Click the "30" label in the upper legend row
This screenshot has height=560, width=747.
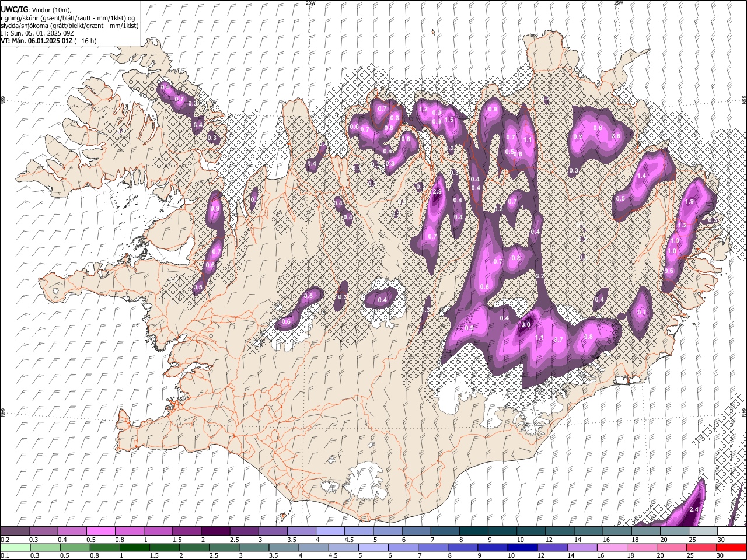(x=721, y=540)
